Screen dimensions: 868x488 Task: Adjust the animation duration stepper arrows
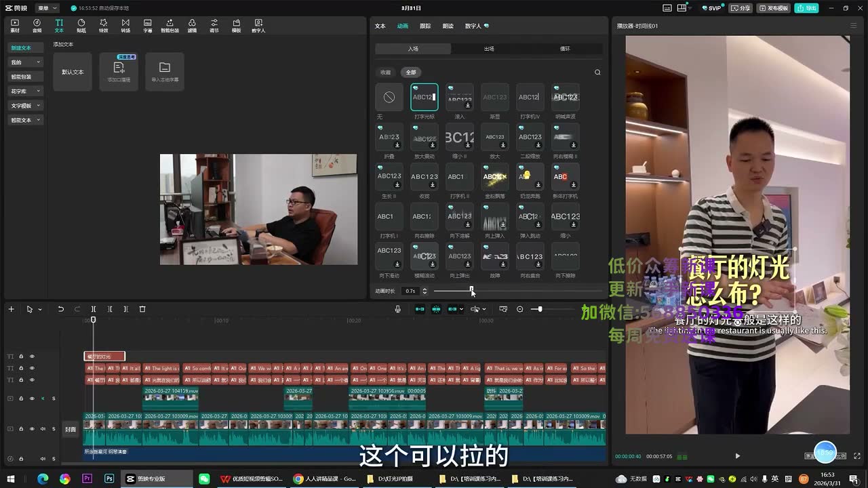tap(425, 291)
